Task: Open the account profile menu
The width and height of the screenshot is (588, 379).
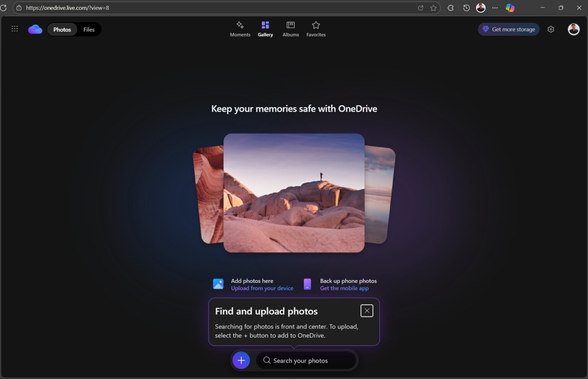Action: (x=573, y=29)
